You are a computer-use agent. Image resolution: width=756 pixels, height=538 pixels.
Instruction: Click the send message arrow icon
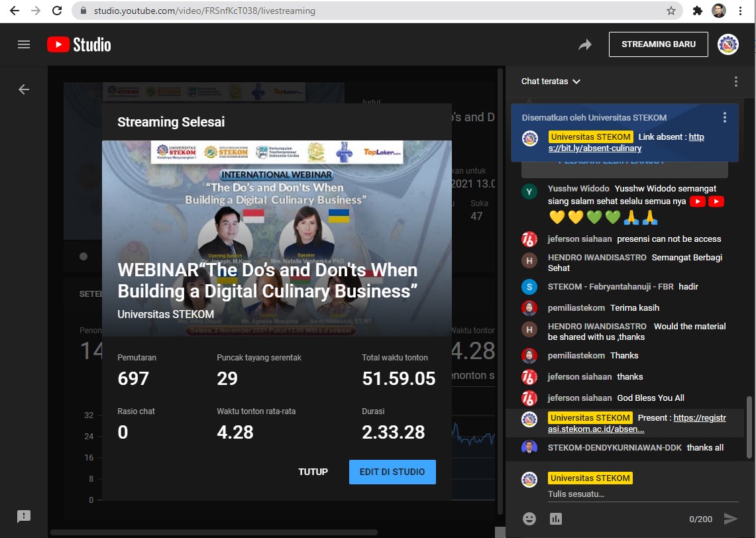[x=731, y=519]
